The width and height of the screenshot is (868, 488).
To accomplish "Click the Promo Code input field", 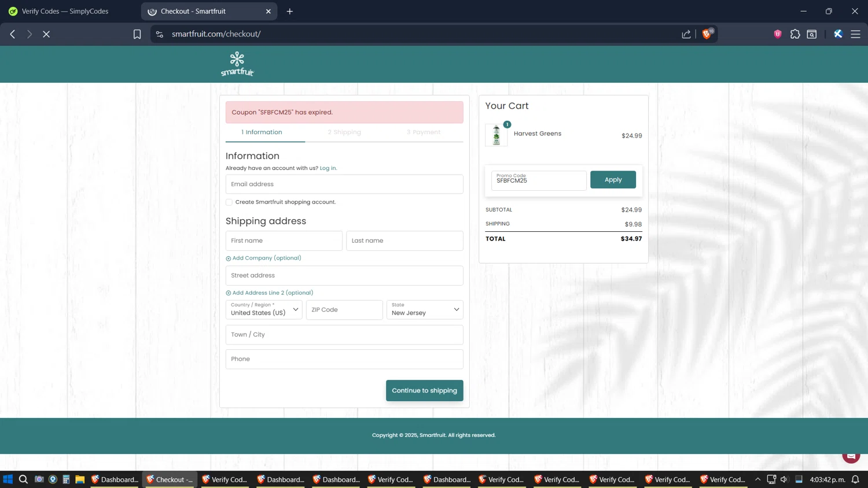I will click(x=539, y=180).
